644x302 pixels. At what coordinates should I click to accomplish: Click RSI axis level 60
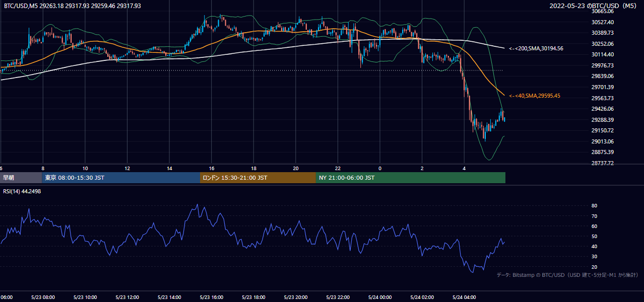(595, 226)
